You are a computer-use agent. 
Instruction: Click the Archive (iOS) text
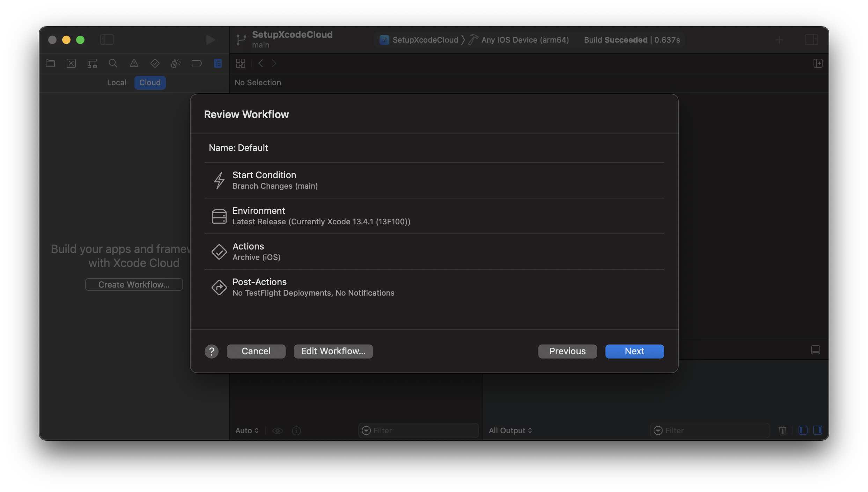pyautogui.click(x=257, y=258)
